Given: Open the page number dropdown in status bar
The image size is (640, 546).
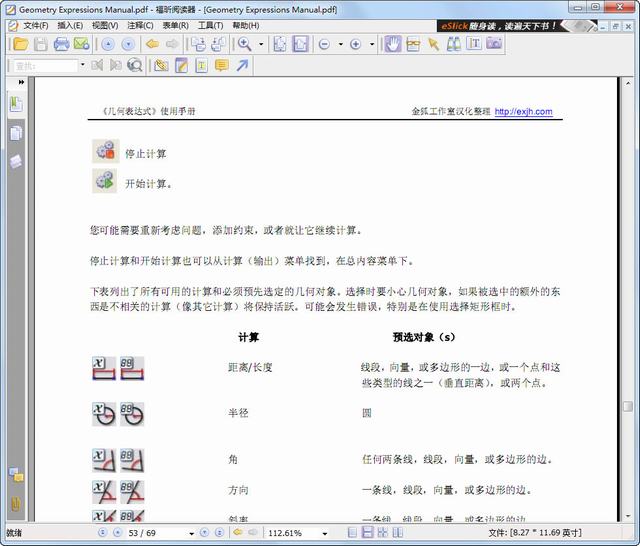Looking at the screenshot, I should point(191,533).
